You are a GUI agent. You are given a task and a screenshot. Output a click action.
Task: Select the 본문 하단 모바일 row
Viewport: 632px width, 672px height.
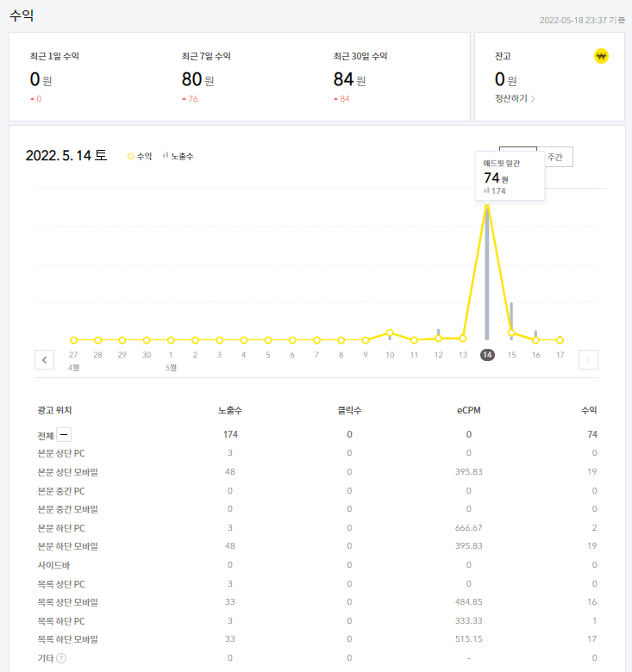(316, 546)
